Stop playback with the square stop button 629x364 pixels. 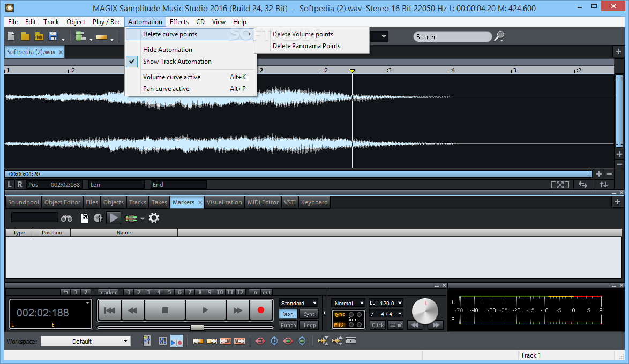click(165, 310)
